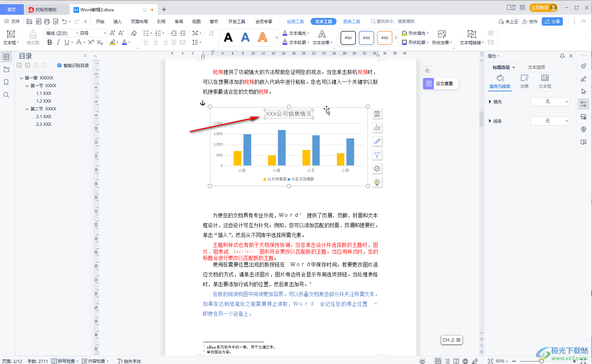Open the Fill value dropdown
Viewport: 592px width, 364px height.
(550, 102)
